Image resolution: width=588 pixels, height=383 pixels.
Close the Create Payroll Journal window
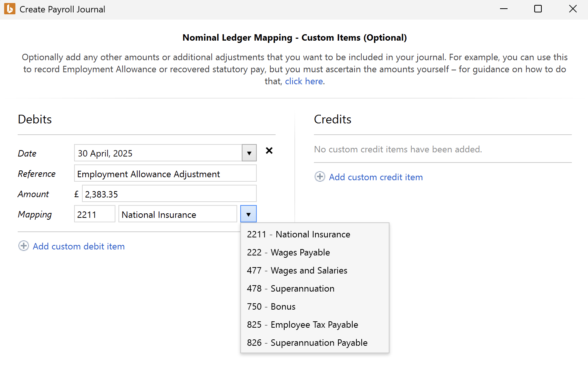pos(573,9)
